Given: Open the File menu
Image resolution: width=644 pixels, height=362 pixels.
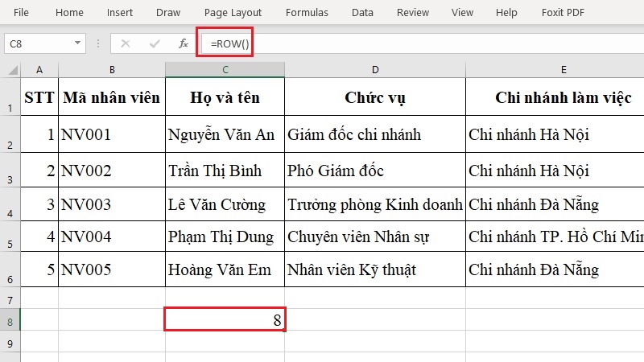Looking at the screenshot, I should coord(21,12).
